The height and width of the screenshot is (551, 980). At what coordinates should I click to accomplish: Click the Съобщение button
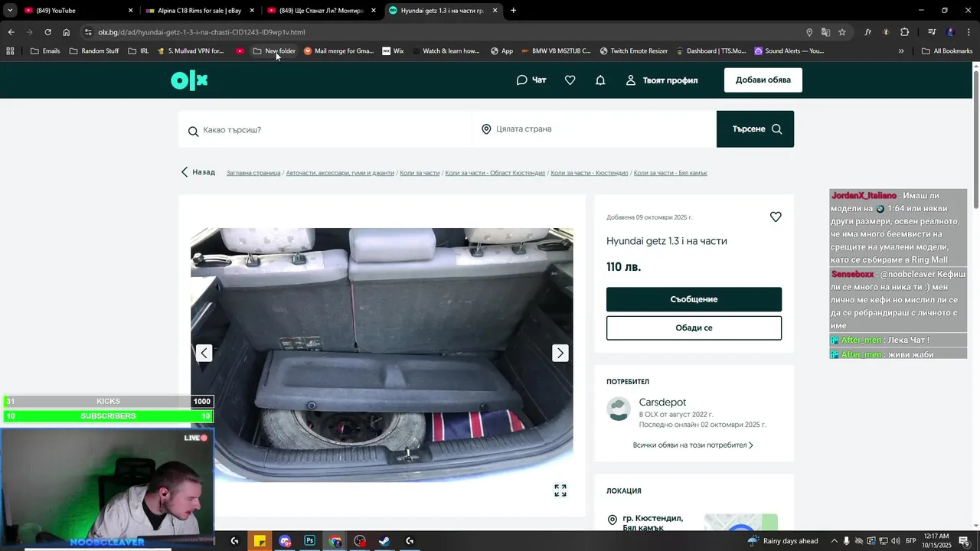694,299
